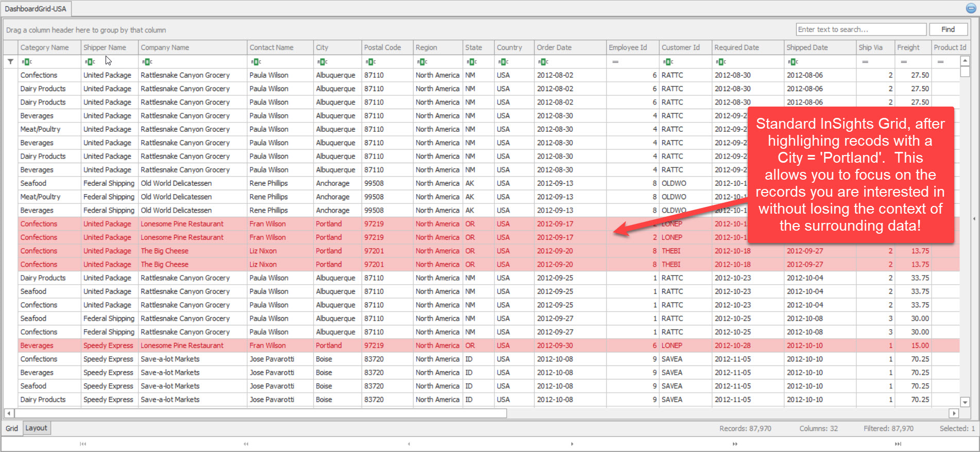This screenshot has width=980, height=452.
Task: Click the City column filter operator icon
Action: 322,62
